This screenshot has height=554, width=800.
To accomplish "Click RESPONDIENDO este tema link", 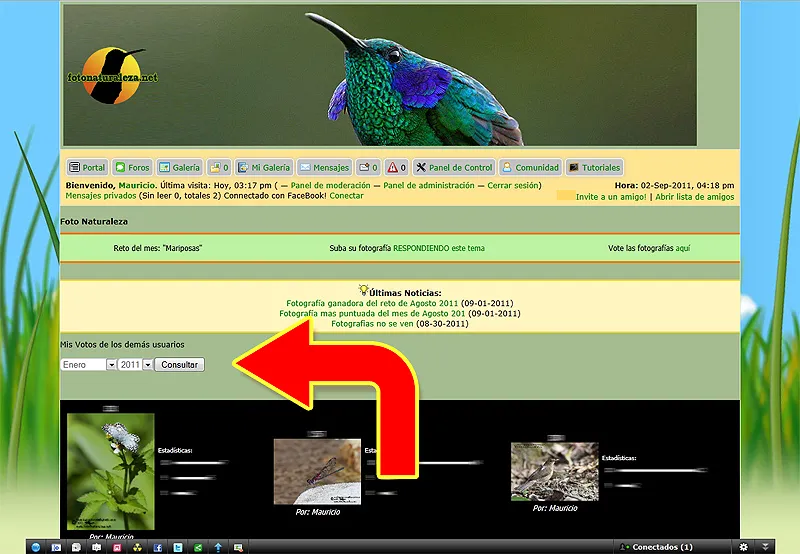I will (x=439, y=248).
